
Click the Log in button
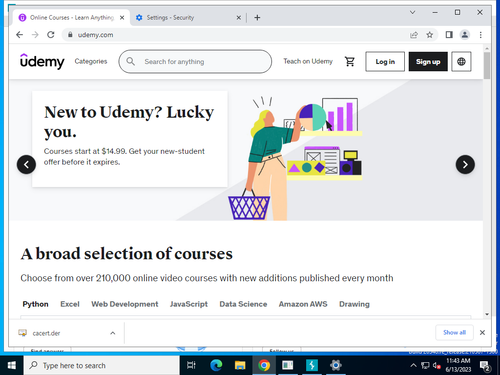tap(385, 61)
